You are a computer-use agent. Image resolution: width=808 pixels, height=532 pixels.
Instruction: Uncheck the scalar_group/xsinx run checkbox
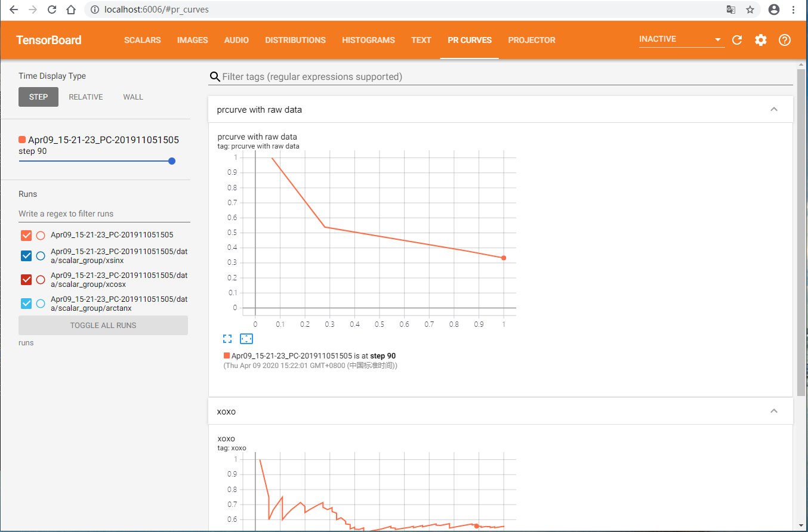[x=26, y=256]
